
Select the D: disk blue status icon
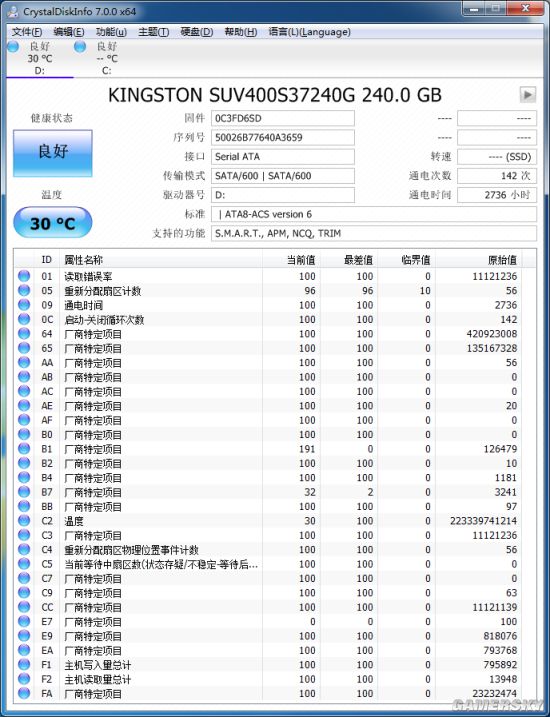click(x=13, y=46)
